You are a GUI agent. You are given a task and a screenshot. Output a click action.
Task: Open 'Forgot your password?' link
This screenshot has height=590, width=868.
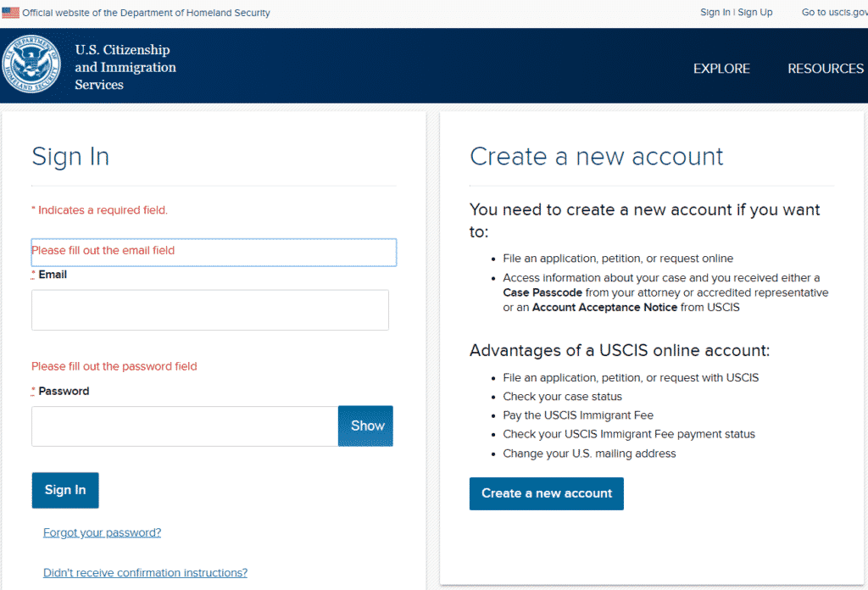click(102, 532)
